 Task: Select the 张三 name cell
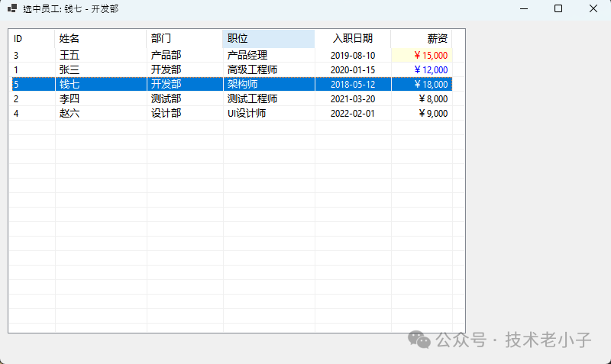(70, 69)
